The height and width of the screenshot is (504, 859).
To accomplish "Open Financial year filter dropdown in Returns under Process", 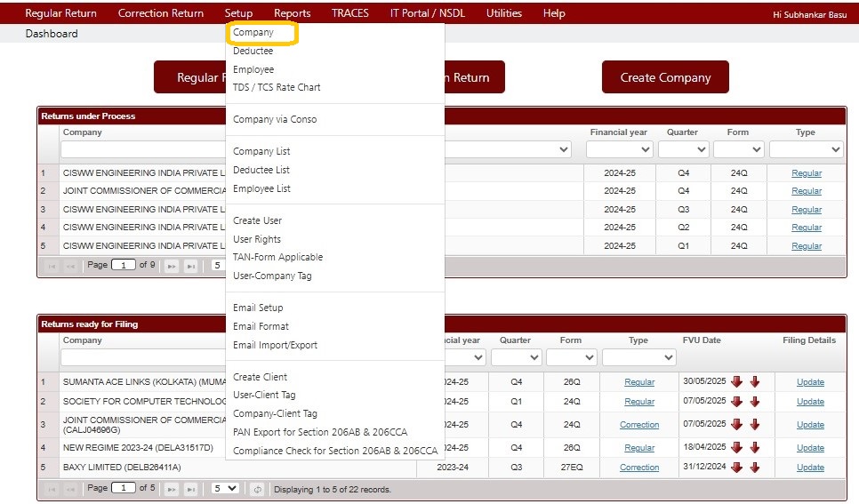I will click(x=619, y=149).
